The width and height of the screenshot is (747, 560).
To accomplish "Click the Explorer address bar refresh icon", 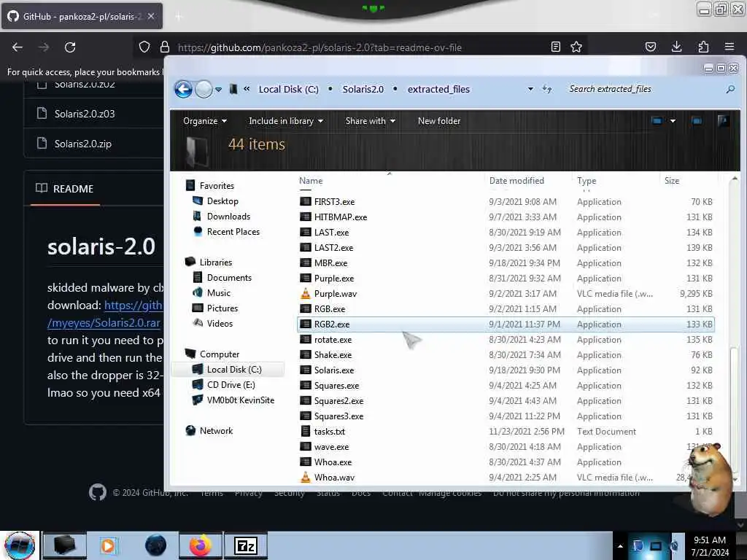I will (547, 89).
